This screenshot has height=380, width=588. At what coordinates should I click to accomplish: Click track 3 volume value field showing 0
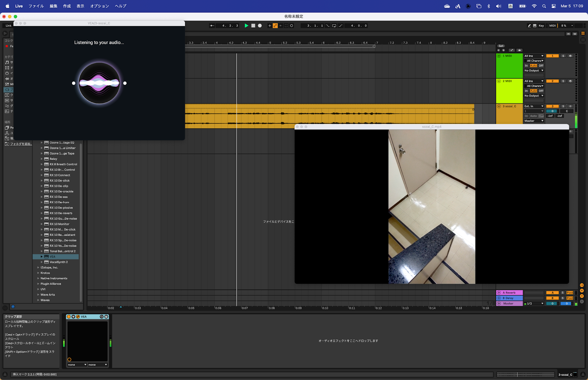[552, 111]
